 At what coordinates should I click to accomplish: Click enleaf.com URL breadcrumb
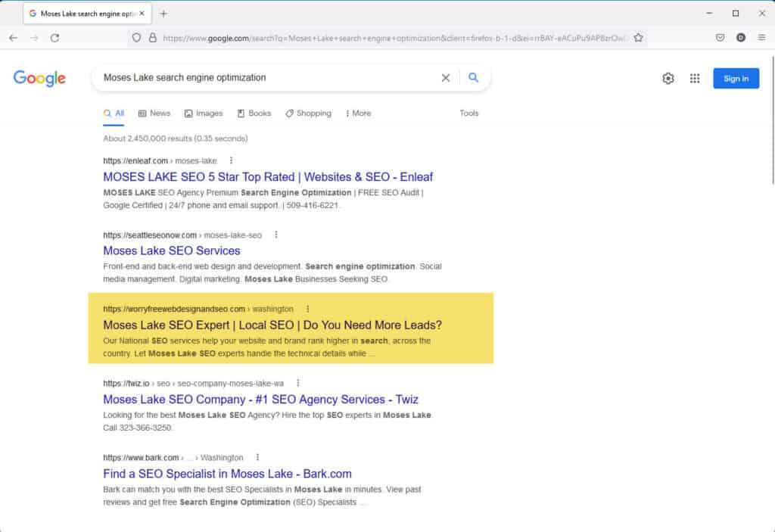(160, 160)
